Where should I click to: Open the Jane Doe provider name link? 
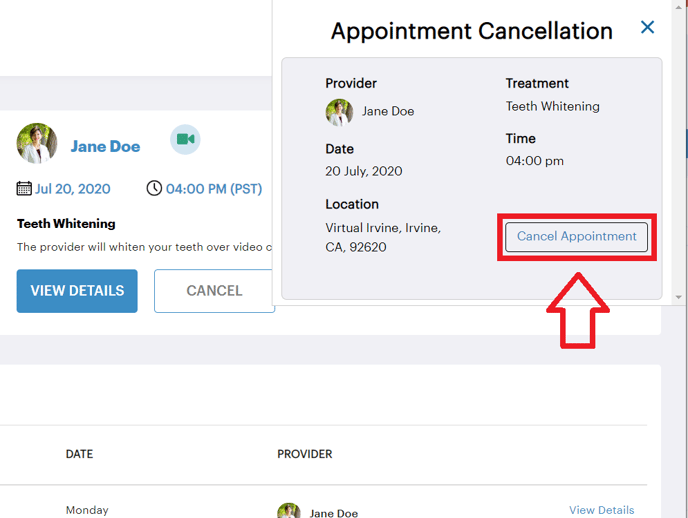[105, 146]
